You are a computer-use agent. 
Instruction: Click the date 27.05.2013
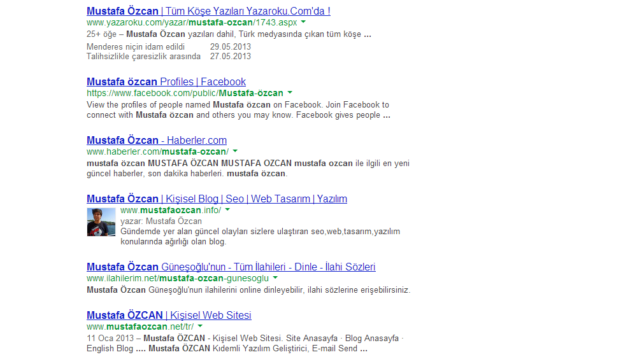(231, 56)
